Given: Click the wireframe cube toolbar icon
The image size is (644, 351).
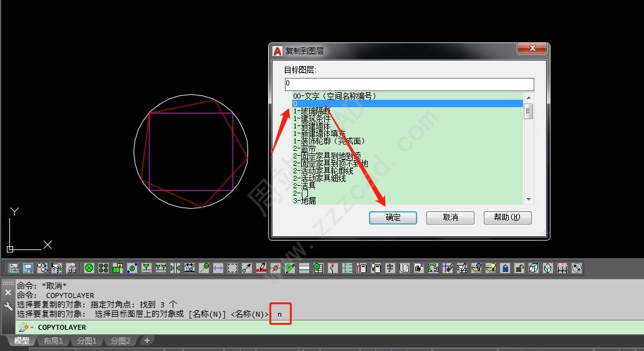Looking at the screenshot, I should [534, 268].
